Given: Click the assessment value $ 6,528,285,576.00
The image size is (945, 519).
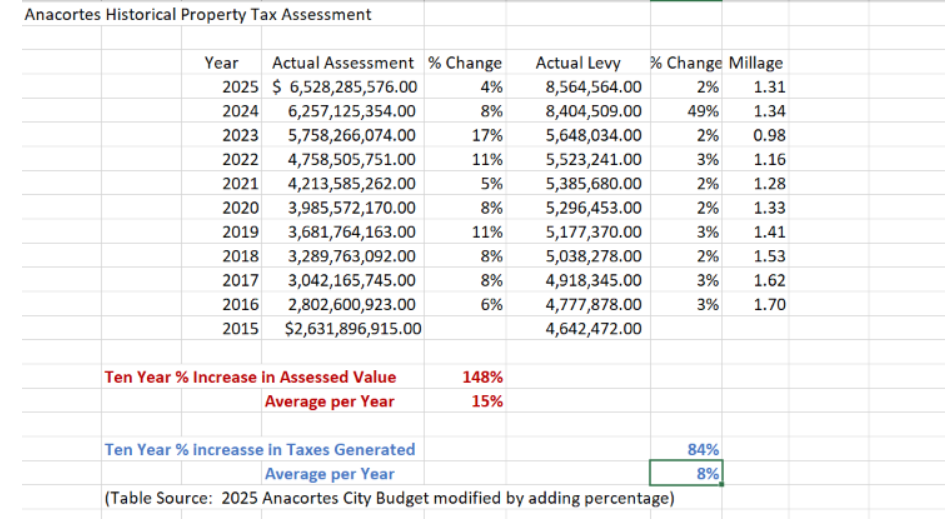Looking at the screenshot, I should (x=344, y=87).
